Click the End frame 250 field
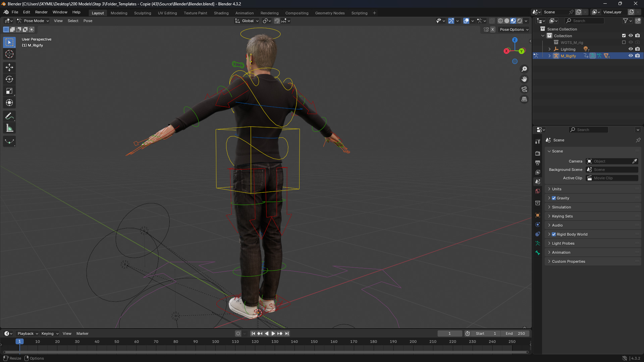 click(x=516, y=334)
